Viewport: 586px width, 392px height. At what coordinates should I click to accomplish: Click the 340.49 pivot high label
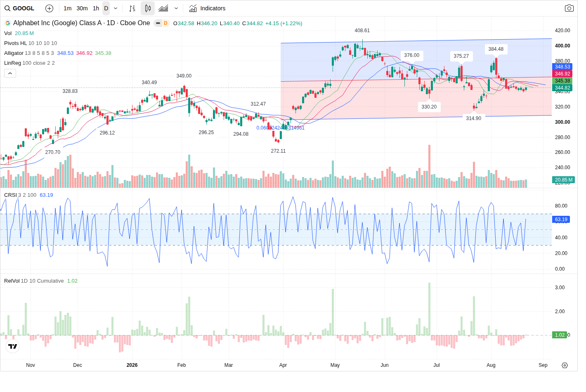click(x=149, y=83)
